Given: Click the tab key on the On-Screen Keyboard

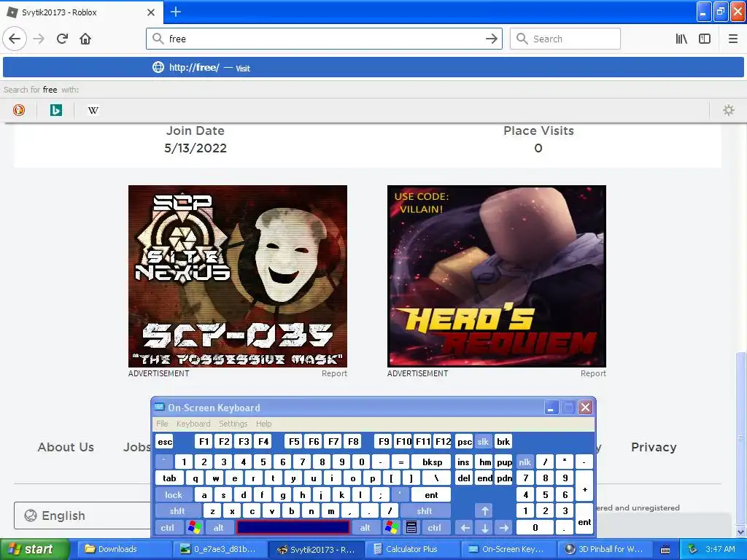Looking at the screenshot, I should tap(169, 478).
